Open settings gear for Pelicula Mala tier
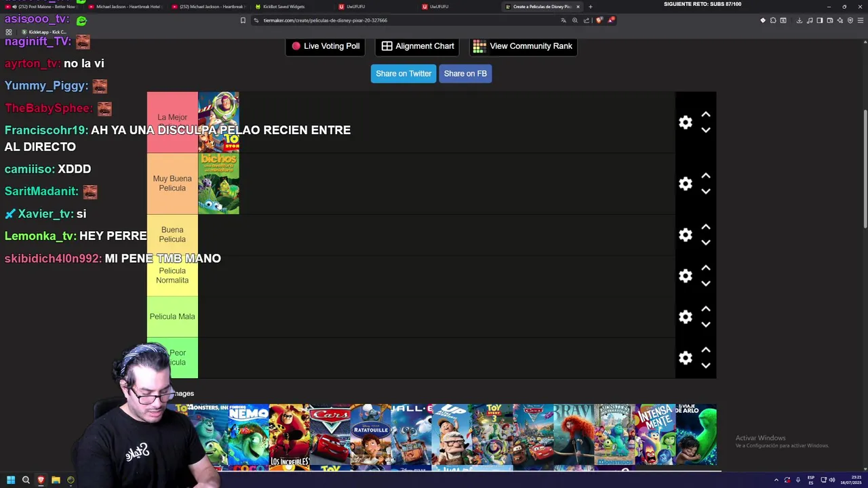The height and width of the screenshot is (488, 868). click(686, 317)
